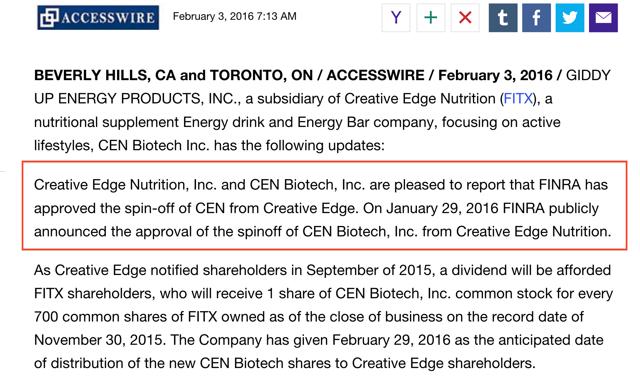This screenshot has height=385, width=640.
Task: Share the article on Facebook
Action: pos(536,18)
